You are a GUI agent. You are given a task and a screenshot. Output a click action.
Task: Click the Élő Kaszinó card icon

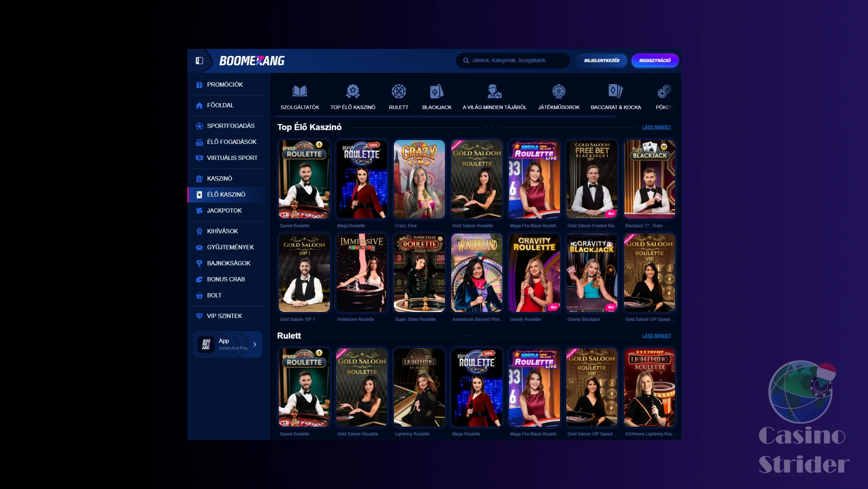(x=199, y=195)
